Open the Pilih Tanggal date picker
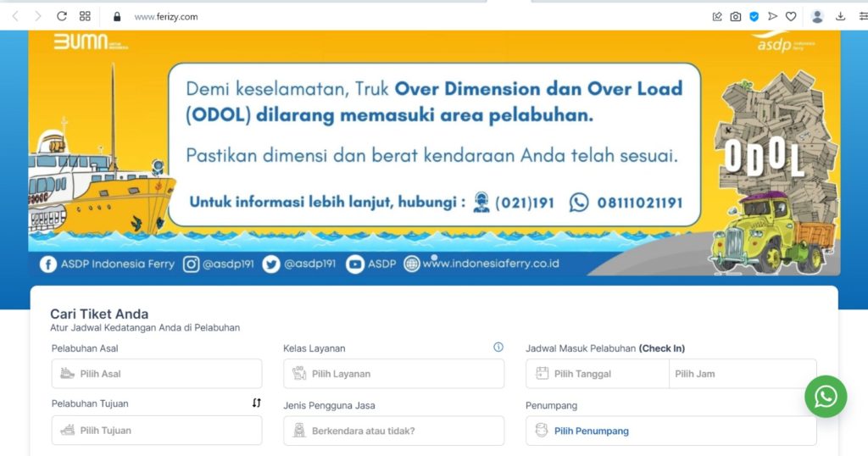 (x=598, y=374)
